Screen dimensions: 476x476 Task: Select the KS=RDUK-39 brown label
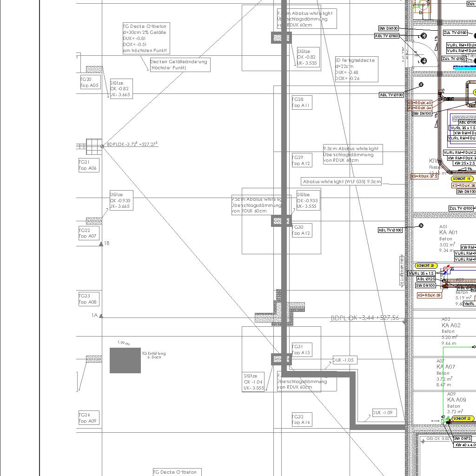429,295
